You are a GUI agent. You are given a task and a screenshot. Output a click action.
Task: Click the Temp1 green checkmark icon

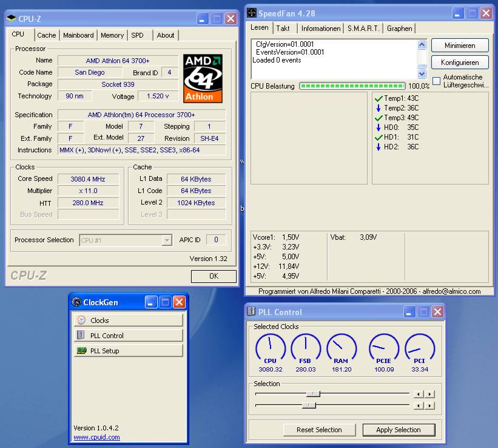[x=379, y=98]
